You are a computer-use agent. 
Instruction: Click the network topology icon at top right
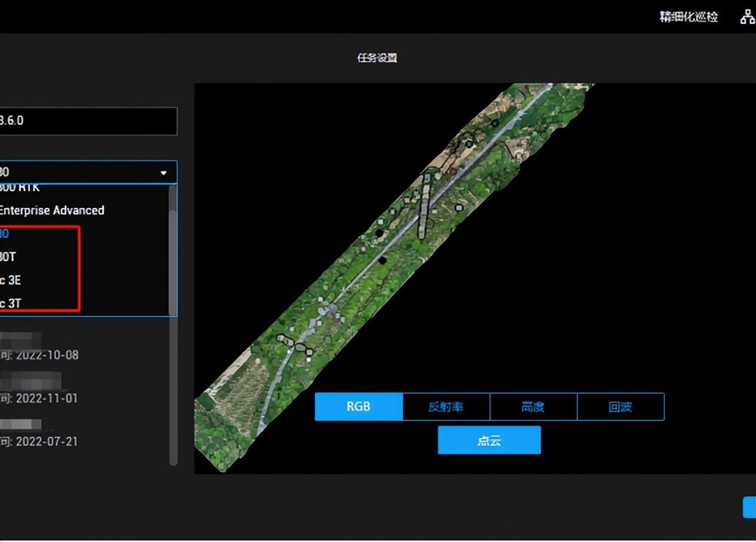tap(748, 18)
